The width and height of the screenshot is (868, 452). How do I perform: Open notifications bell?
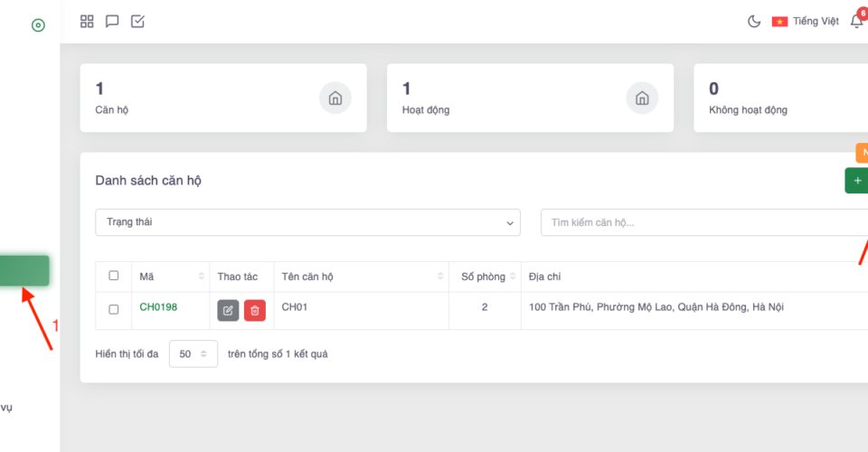click(x=856, y=22)
